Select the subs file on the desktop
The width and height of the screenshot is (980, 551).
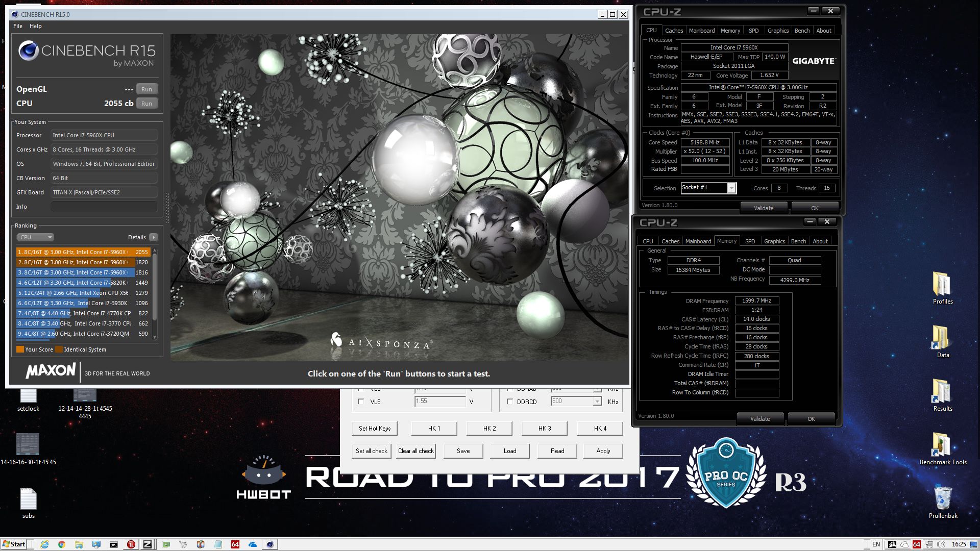29,503
